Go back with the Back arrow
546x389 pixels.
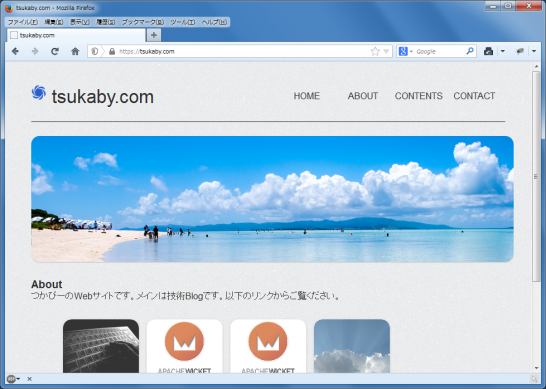[15, 52]
